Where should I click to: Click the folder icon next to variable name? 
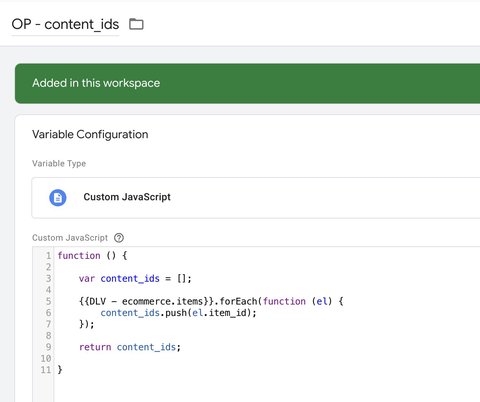[136, 24]
